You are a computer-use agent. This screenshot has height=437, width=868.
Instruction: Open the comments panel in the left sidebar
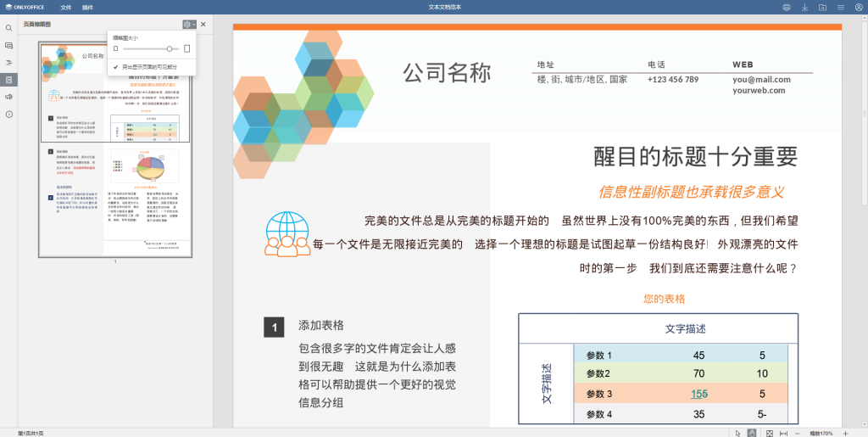click(8, 46)
